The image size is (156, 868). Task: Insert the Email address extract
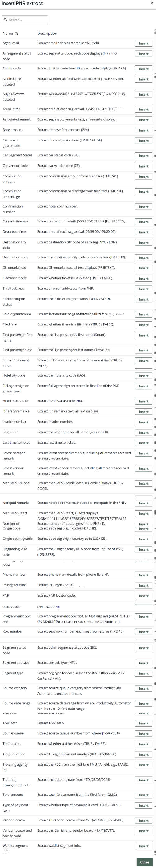click(144, 289)
